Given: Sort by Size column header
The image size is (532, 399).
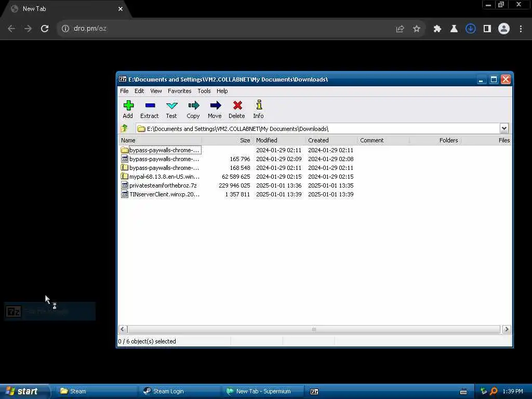Looking at the screenshot, I should point(227,140).
